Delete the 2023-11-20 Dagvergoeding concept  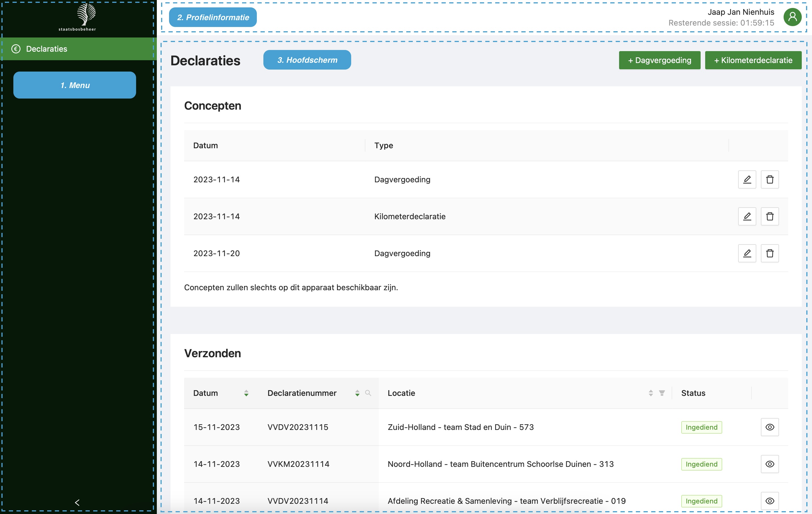(769, 253)
